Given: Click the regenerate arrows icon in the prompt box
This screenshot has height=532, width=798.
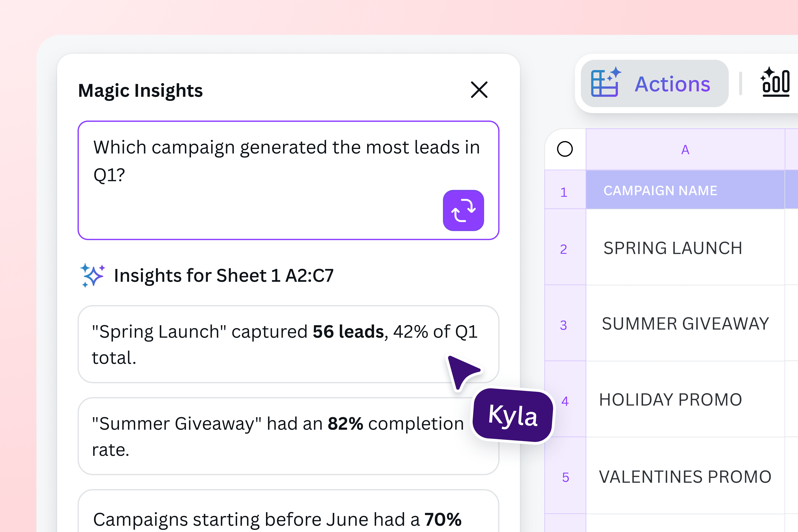Looking at the screenshot, I should [x=463, y=210].
